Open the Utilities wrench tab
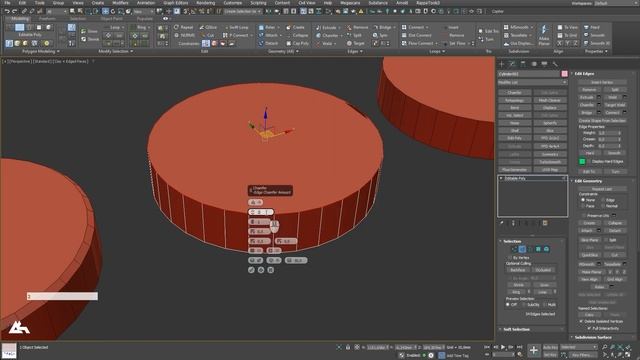The height and width of the screenshot is (360, 640). pos(555,64)
